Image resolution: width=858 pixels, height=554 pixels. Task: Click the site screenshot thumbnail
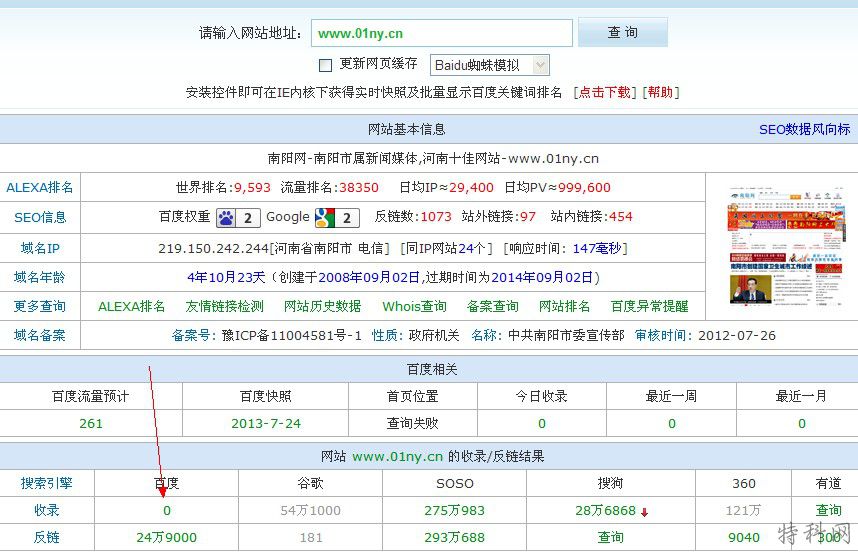pos(786,246)
